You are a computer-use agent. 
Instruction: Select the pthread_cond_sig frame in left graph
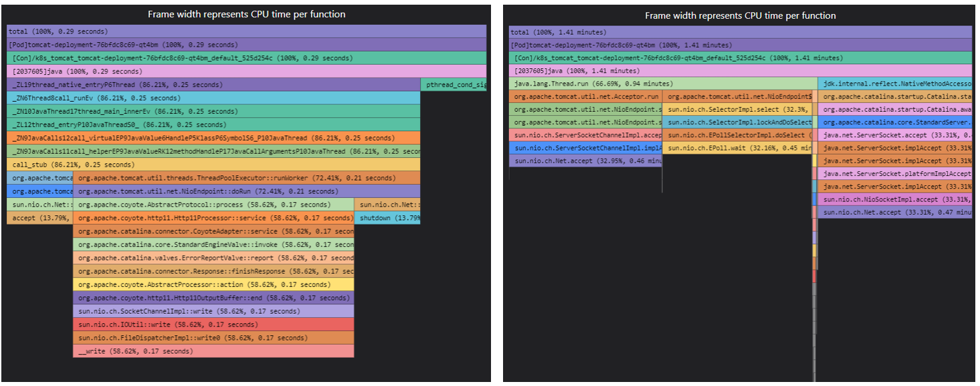click(x=454, y=85)
